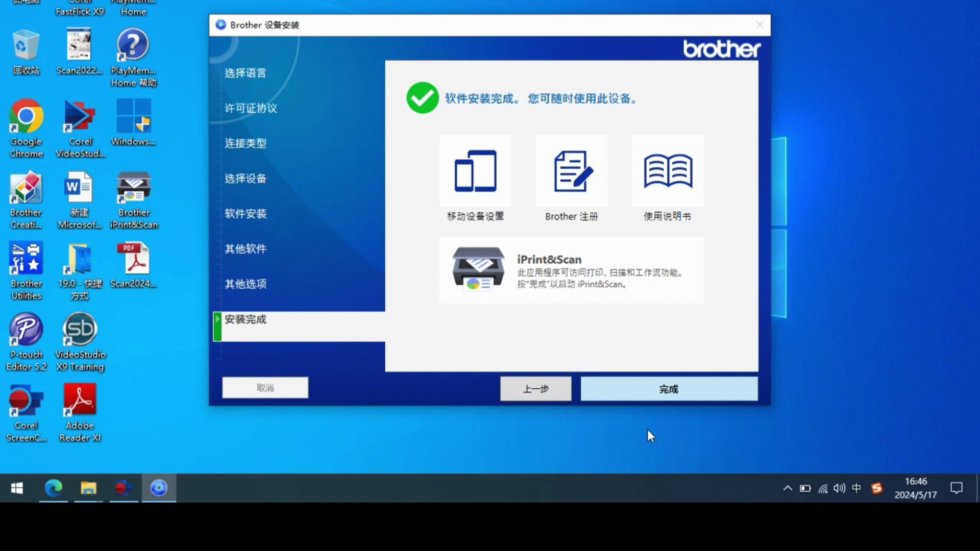Open the volume control tray icon
The height and width of the screenshot is (551, 980).
pos(840,488)
